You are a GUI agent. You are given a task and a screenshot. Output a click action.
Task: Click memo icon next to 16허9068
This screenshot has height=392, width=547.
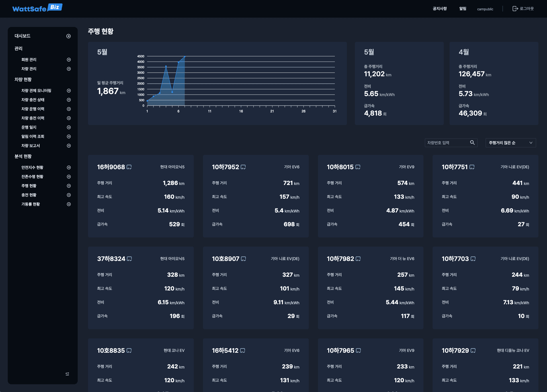pos(129,167)
